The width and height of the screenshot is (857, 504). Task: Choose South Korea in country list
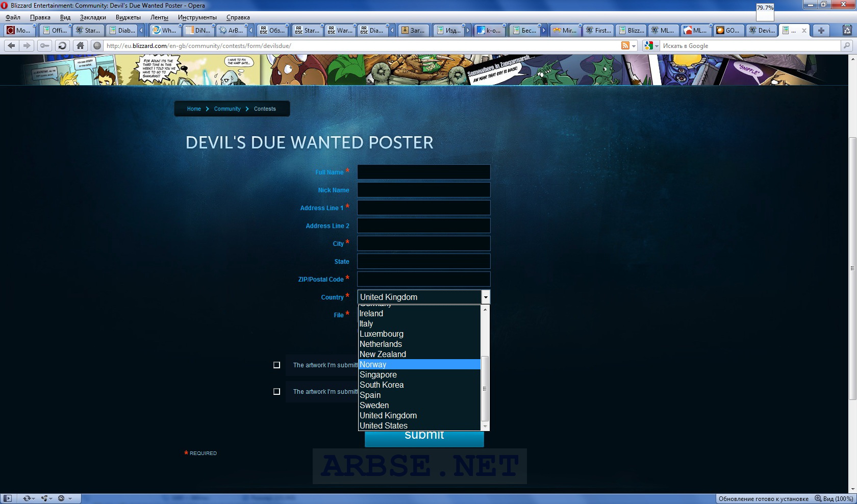click(x=419, y=385)
